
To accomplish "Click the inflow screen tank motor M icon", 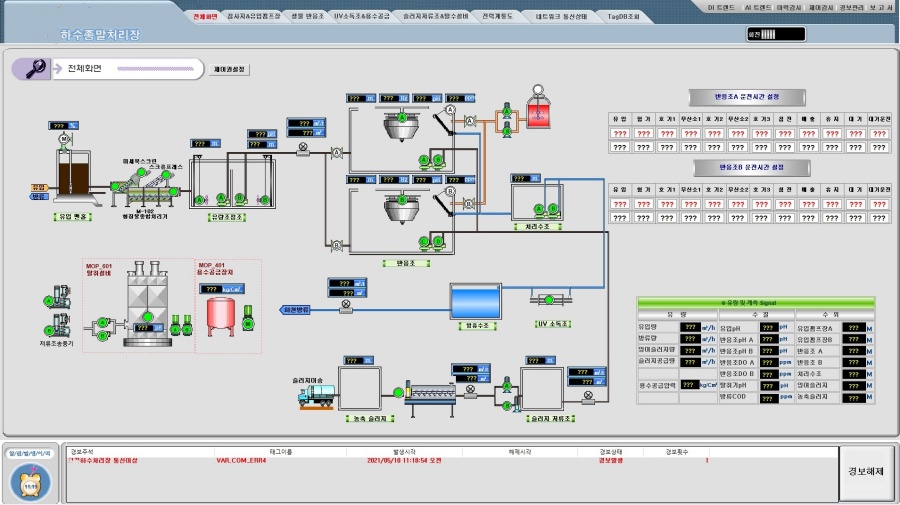I will coord(64,139).
